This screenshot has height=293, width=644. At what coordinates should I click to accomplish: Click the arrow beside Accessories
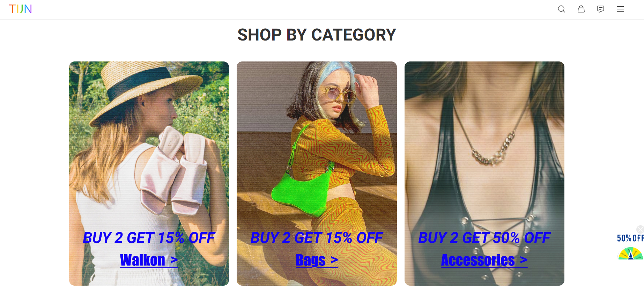524,260
